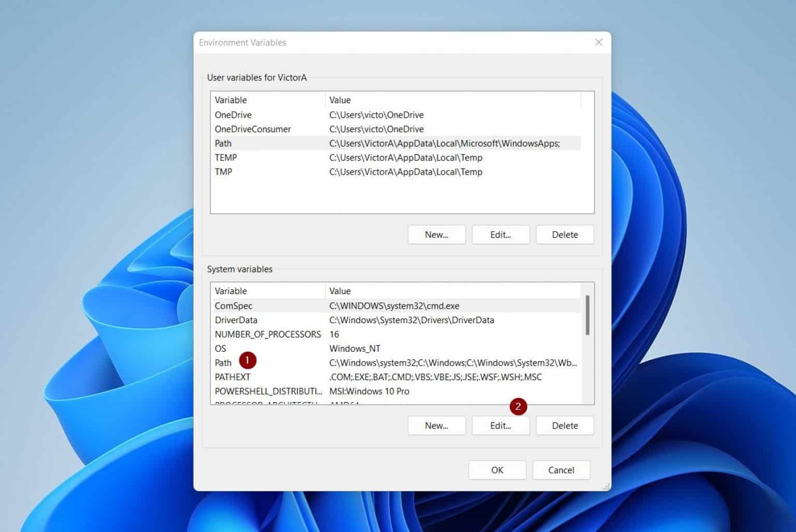Click Cancel to discard changes
The height and width of the screenshot is (532, 796).
(x=561, y=470)
